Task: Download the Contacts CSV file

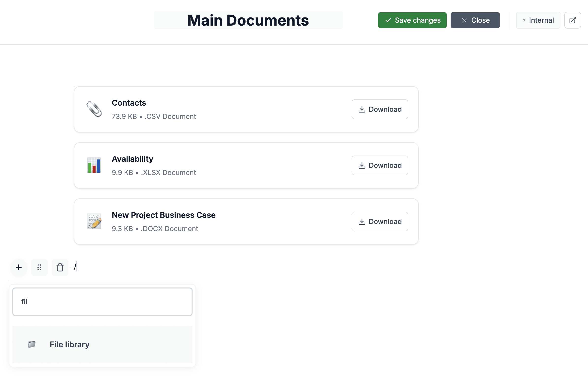Action: (379, 109)
